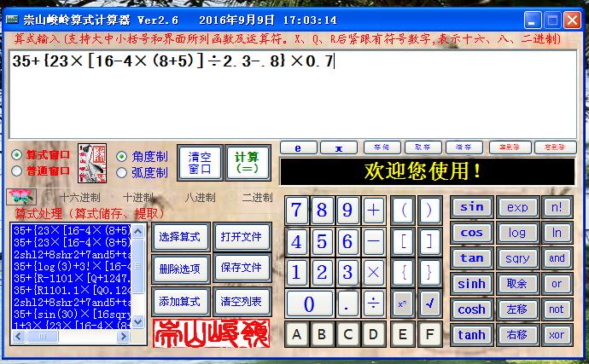Image resolution: width=589 pixels, height=364 pixels.
Task: Insert a closing curly brace
Action: 429,272
